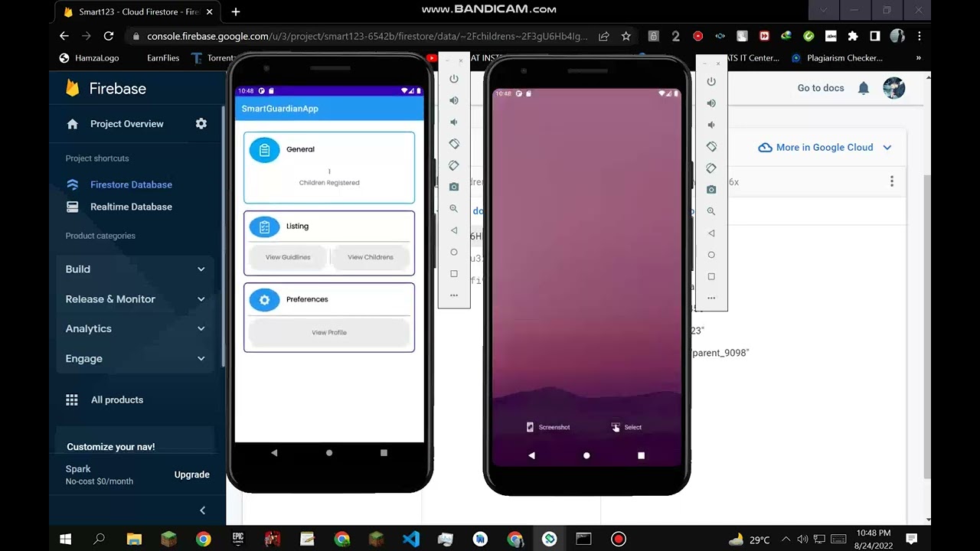Image resolution: width=980 pixels, height=551 pixels.
Task: Tap the Android back button on left phone
Action: click(274, 453)
